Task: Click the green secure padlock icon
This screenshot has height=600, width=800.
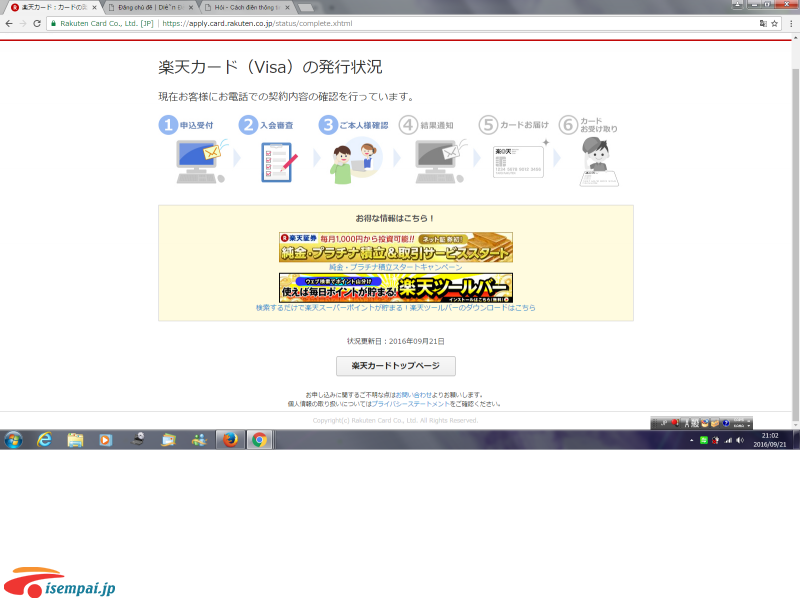Action: pyautogui.click(x=54, y=23)
